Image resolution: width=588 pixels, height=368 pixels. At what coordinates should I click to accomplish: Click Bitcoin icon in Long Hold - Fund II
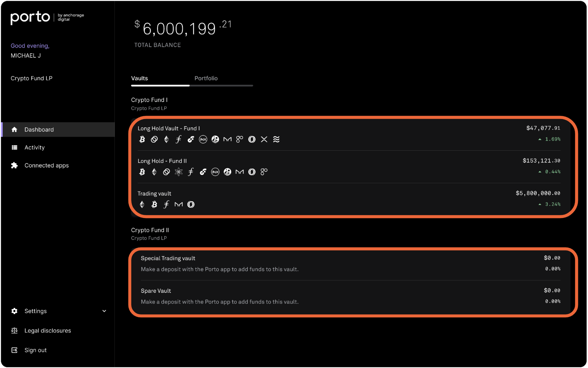[x=142, y=172]
